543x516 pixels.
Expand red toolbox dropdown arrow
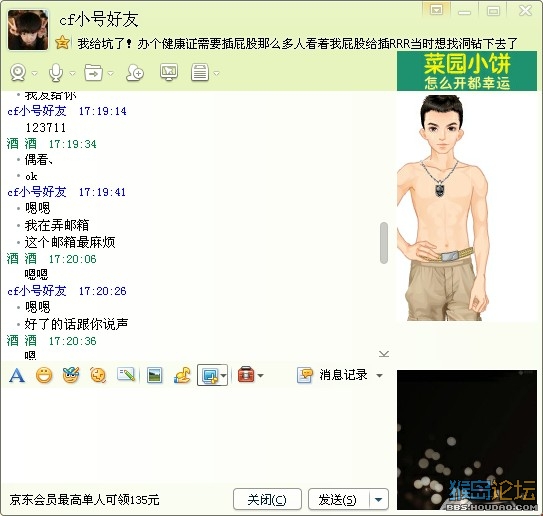(x=260, y=376)
